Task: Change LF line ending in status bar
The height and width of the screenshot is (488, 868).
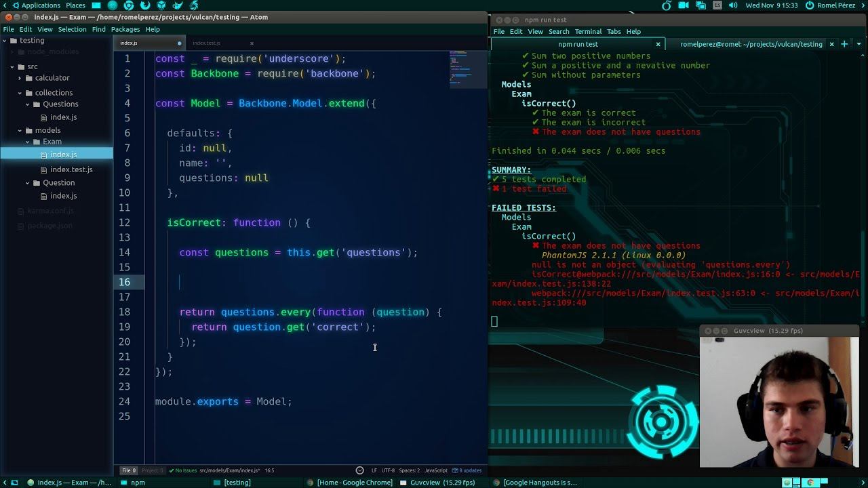Action: pos(374,470)
